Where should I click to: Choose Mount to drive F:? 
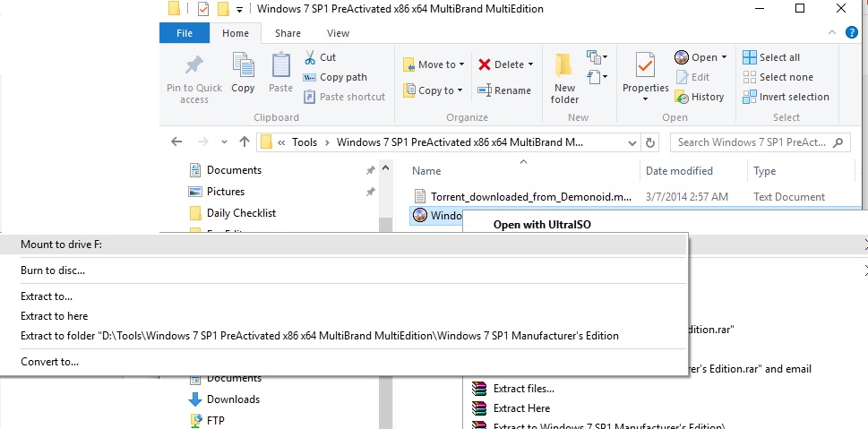pyautogui.click(x=343, y=245)
